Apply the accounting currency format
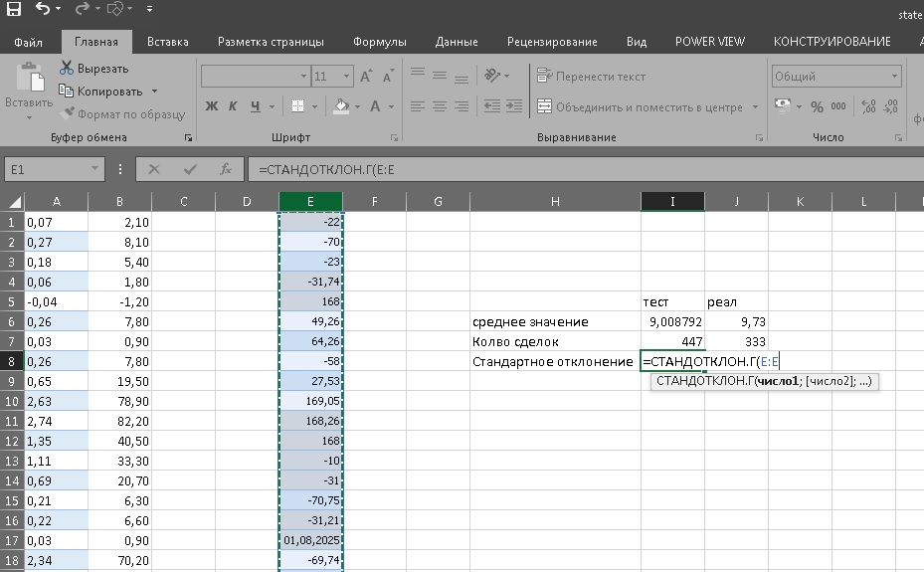The width and height of the screenshot is (924, 572). pyautogui.click(x=783, y=106)
